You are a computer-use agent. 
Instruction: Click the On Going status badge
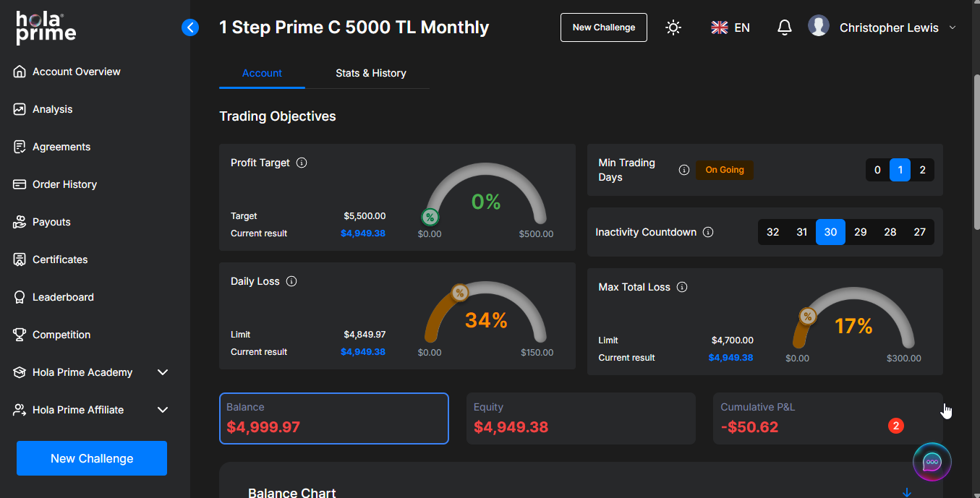coord(725,170)
